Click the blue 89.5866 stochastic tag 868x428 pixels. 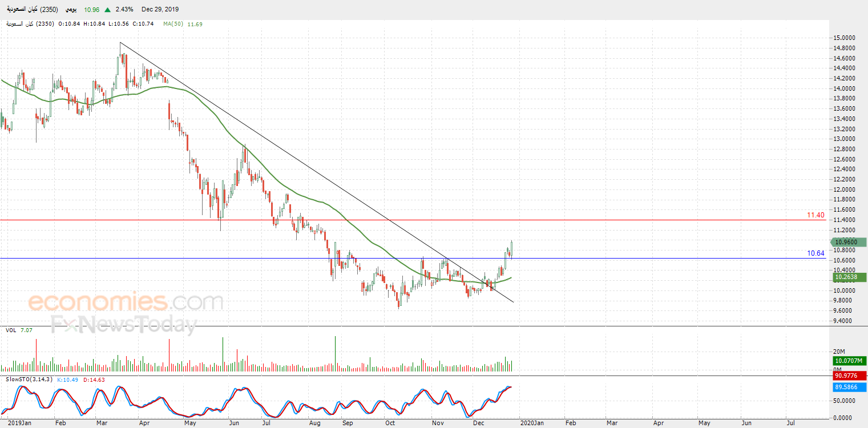pos(848,386)
